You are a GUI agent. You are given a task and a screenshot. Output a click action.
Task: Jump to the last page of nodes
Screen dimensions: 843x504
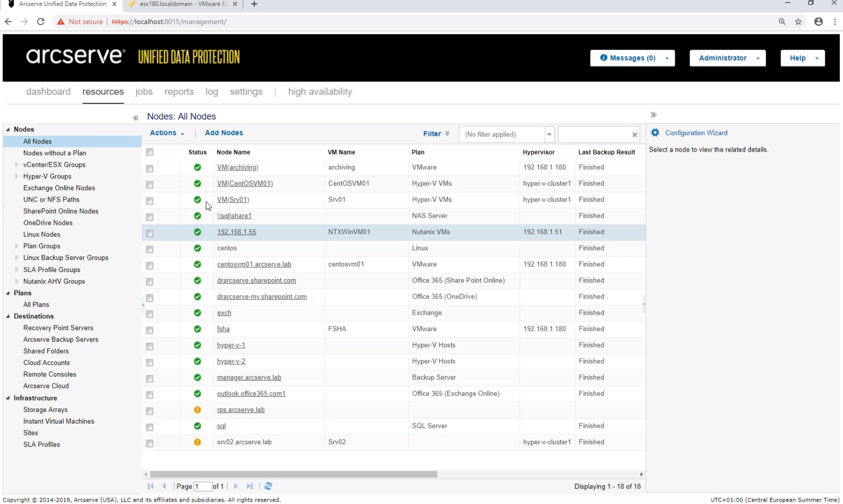point(249,486)
